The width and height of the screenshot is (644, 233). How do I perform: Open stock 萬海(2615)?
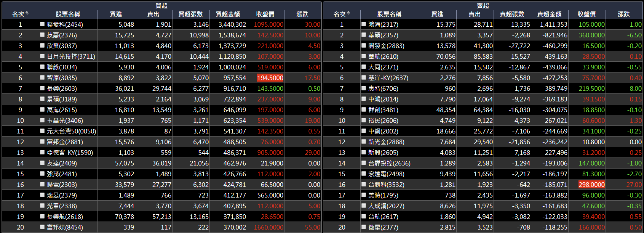[62, 110]
